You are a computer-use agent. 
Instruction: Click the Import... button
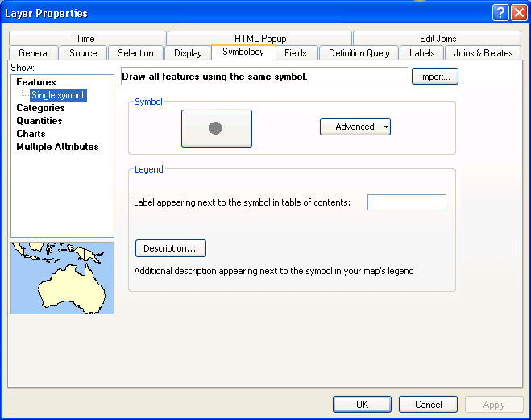[x=435, y=77]
